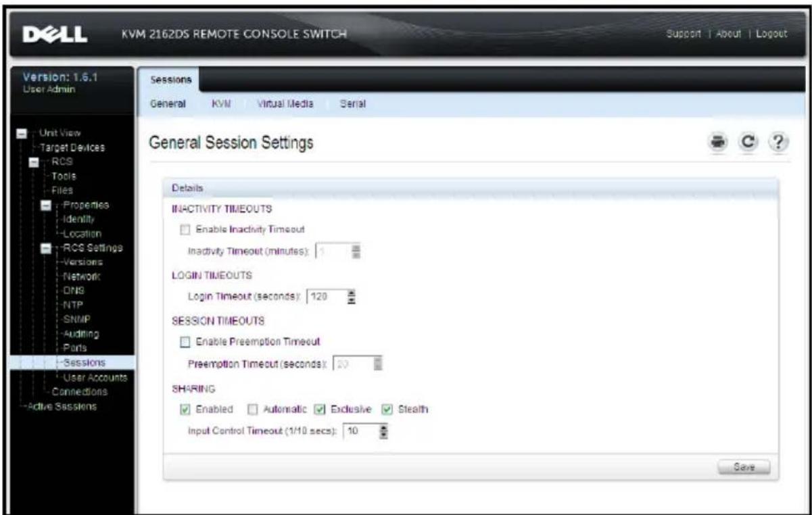Collapse the RCS tree node
This screenshot has width=812, height=515.
pos(33,163)
